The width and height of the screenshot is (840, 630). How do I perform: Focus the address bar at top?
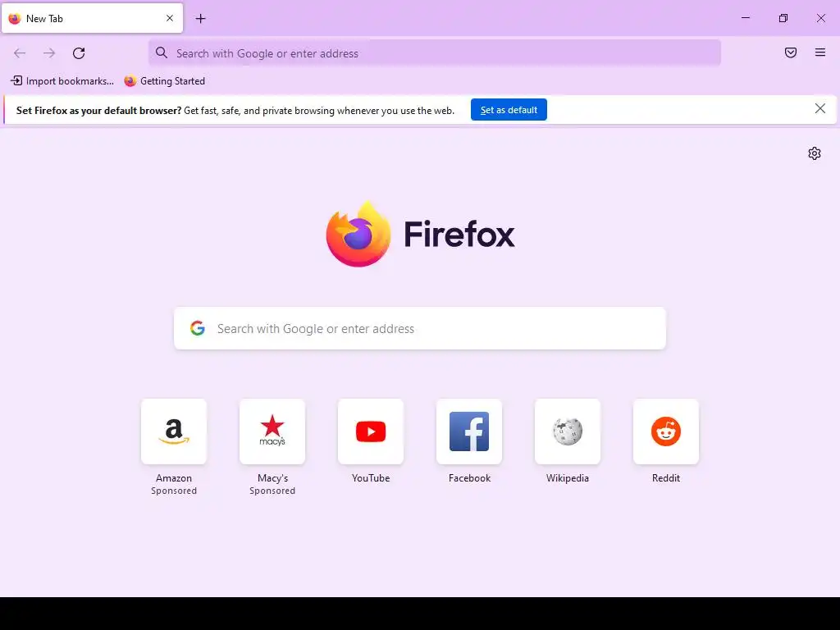435,53
